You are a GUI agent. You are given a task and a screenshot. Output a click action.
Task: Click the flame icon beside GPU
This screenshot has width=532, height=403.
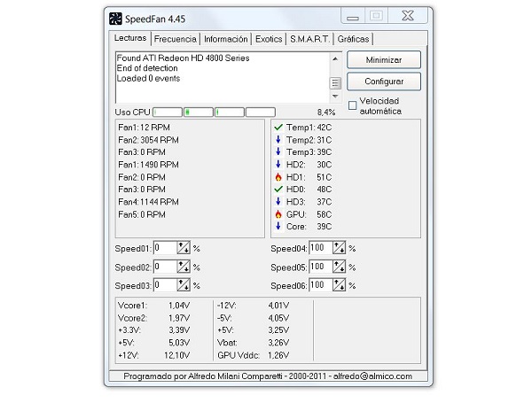point(278,214)
